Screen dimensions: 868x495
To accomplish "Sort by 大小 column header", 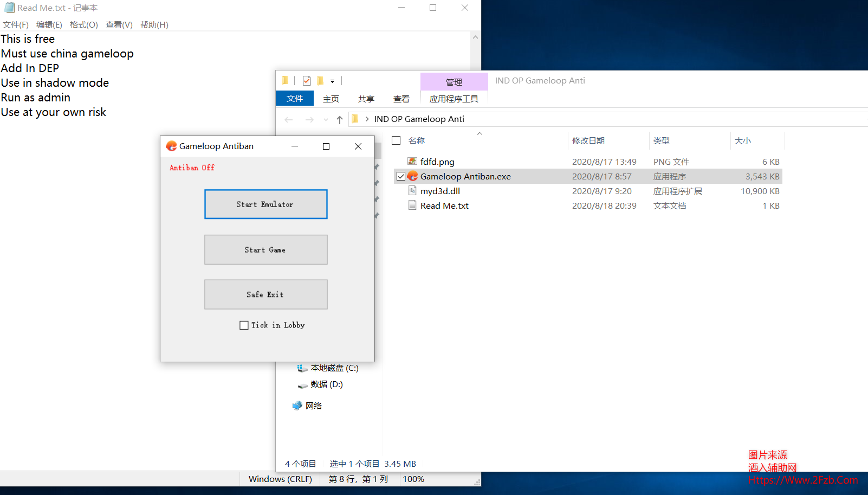I will (742, 140).
